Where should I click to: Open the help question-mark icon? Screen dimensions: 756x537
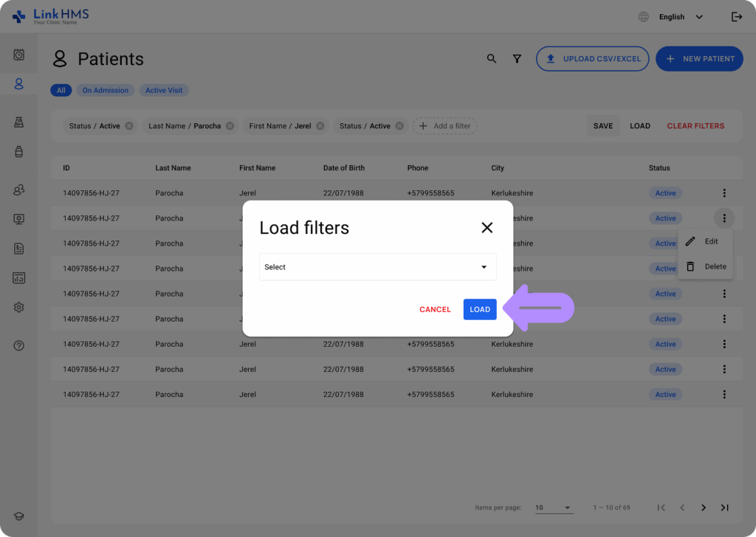point(18,345)
